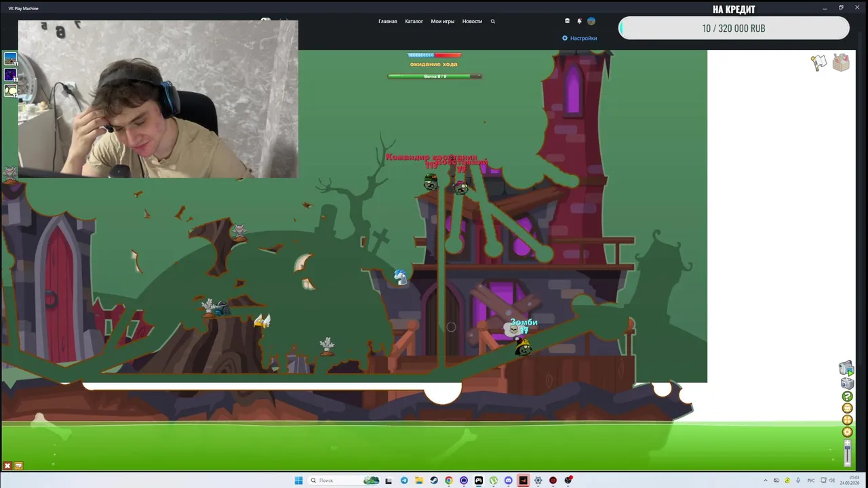
Task: Click the video camera record icon
Action: point(846,369)
